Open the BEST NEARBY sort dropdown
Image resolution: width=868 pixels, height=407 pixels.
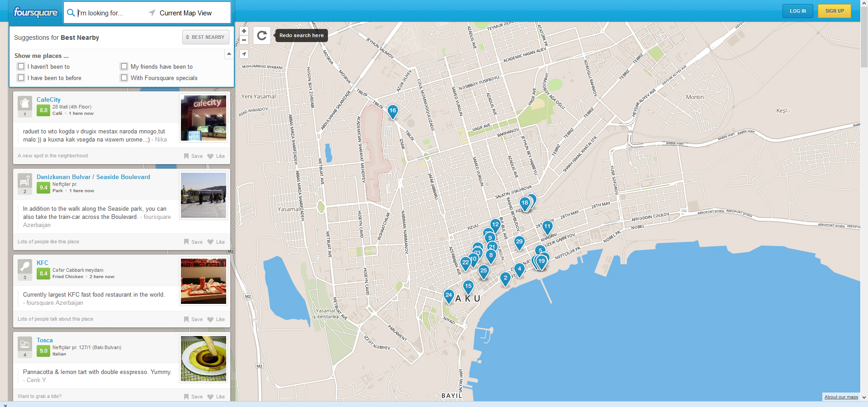pyautogui.click(x=206, y=37)
